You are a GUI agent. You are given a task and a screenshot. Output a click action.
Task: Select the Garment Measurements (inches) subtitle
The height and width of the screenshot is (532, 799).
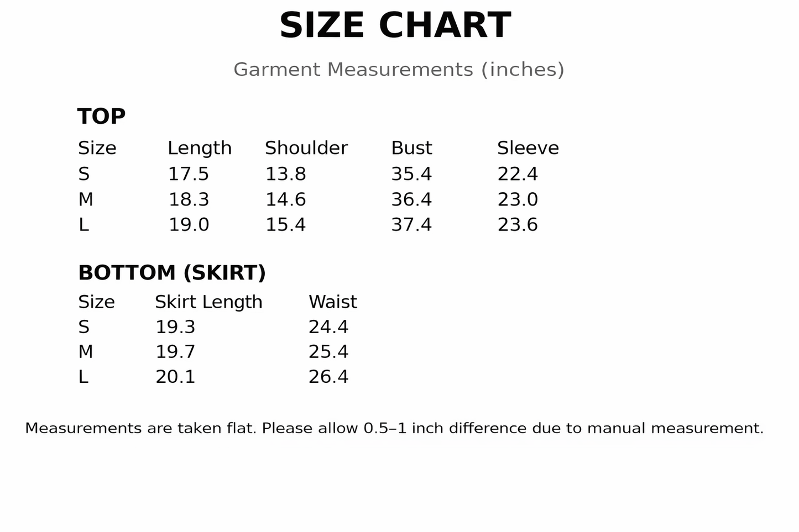click(399, 70)
